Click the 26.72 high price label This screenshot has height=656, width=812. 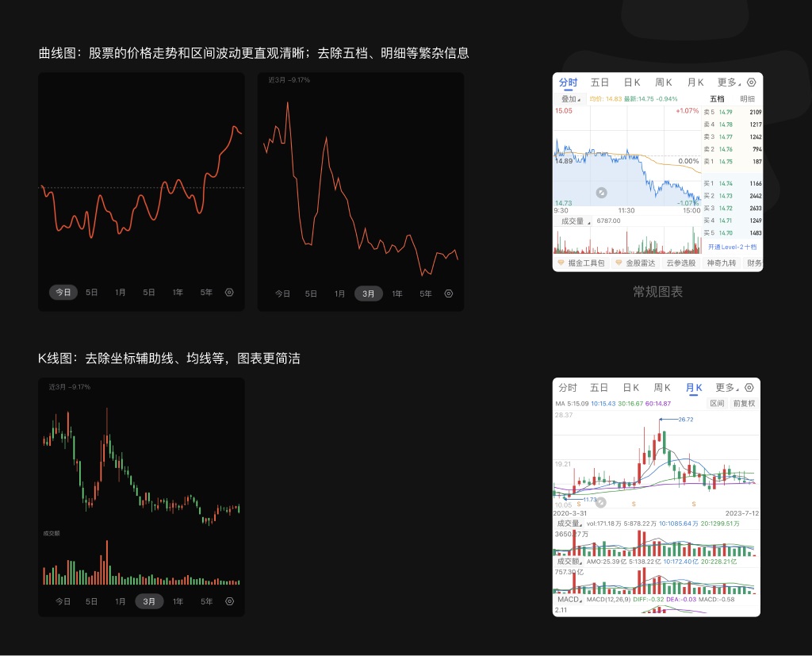click(x=686, y=420)
